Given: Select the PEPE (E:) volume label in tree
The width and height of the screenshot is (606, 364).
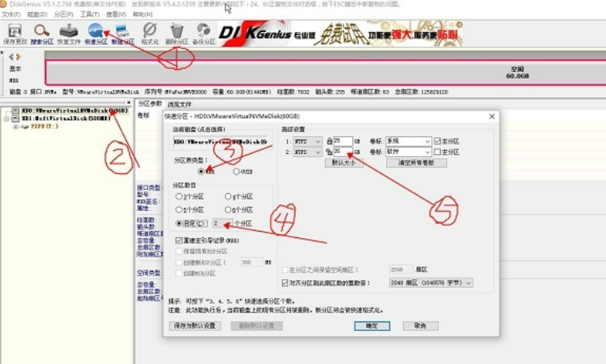Looking at the screenshot, I should (x=44, y=126).
